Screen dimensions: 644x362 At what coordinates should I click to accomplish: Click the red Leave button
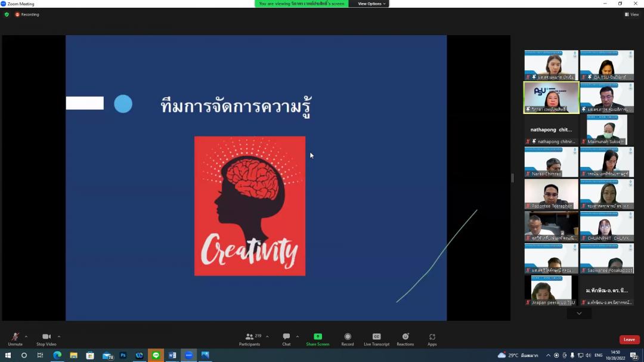tap(629, 339)
